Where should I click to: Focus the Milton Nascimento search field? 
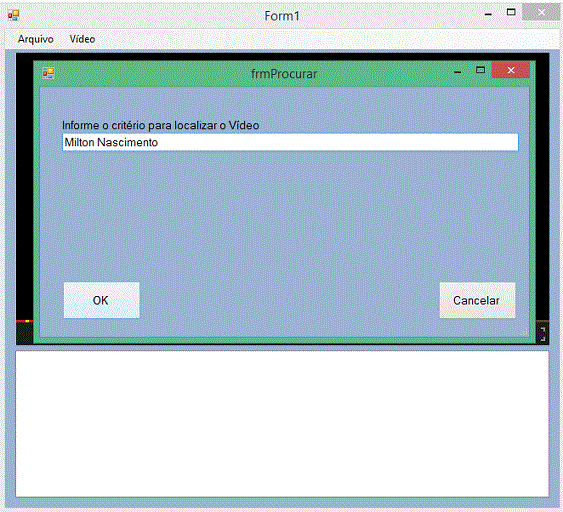click(290, 142)
